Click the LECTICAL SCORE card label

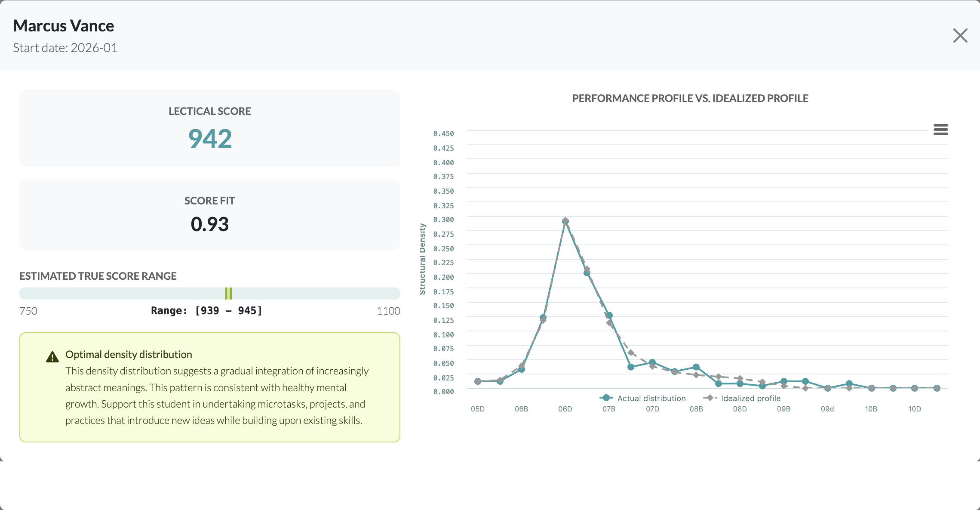click(x=210, y=111)
